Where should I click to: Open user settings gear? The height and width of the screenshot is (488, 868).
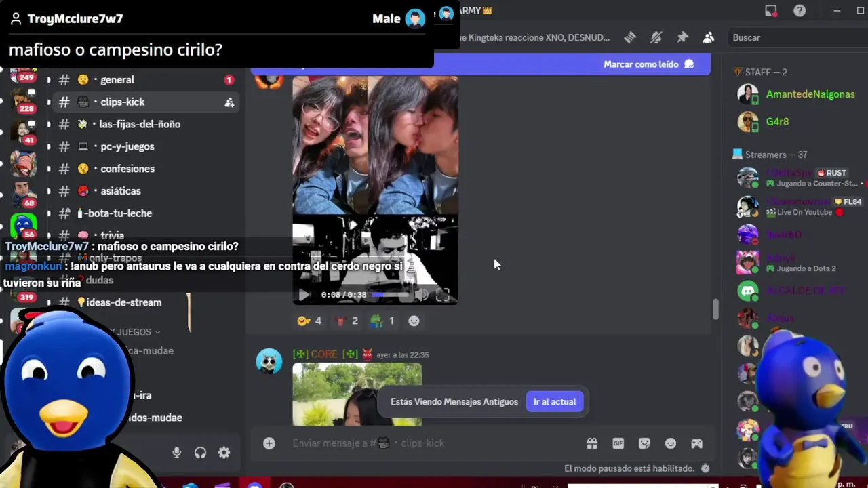click(224, 453)
